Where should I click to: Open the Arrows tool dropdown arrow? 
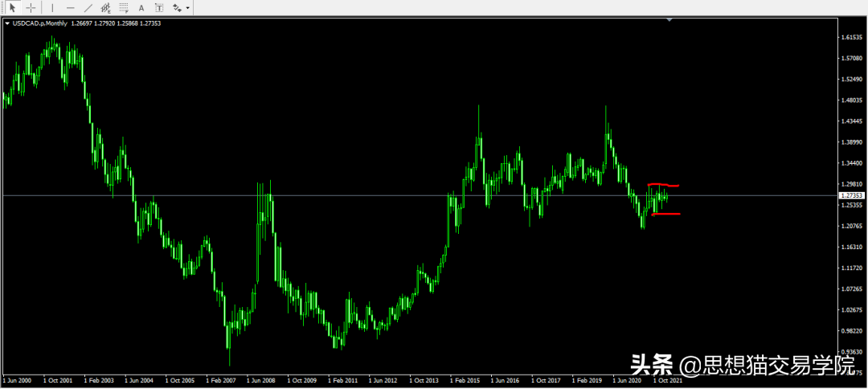coord(188,8)
